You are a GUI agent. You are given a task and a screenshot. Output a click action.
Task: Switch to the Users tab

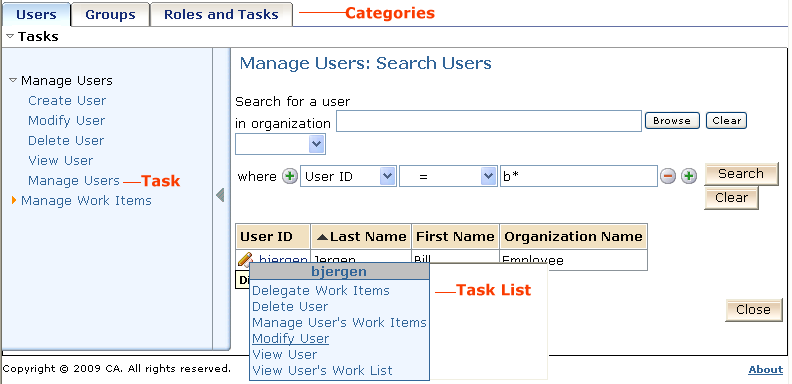(36, 15)
